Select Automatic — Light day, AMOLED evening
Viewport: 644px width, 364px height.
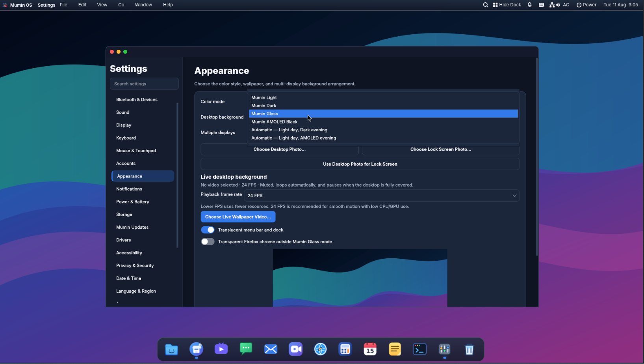(383, 138)
